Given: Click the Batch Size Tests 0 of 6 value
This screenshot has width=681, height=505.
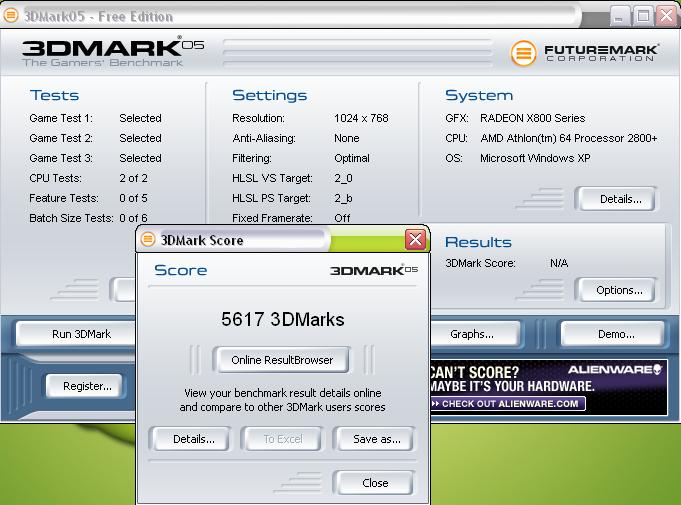Looking at the screenshot, I should [x=133, y=218].
